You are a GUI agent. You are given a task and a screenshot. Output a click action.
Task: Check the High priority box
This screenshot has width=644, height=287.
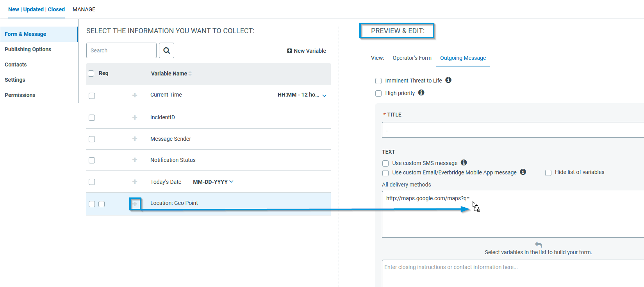coord(378,93)
